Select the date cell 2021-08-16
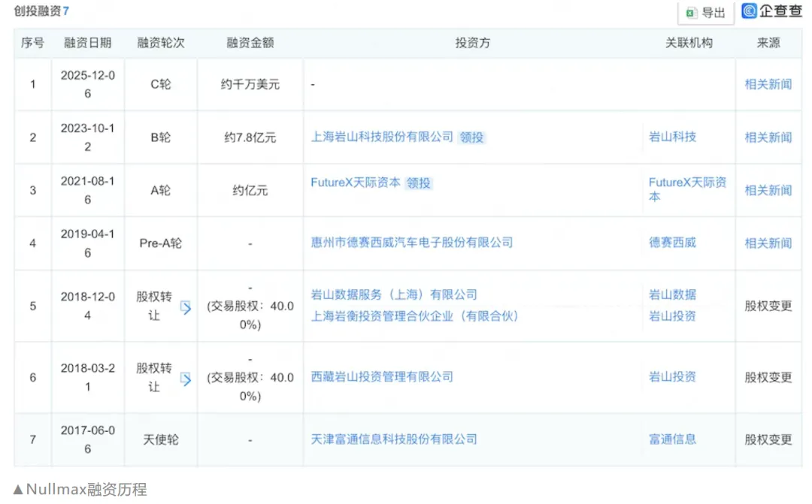Image resolution: width=812 pixels, height=504 pixels. point(87,191)
